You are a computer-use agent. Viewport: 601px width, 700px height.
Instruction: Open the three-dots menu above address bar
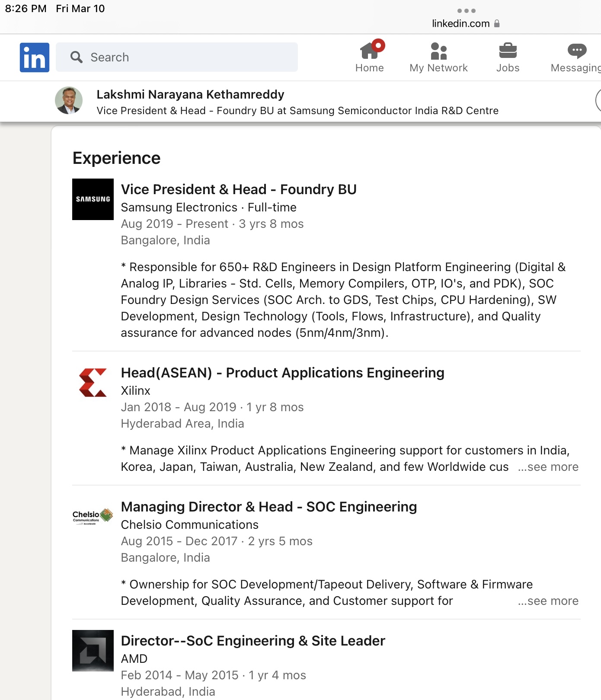(467, 11)
